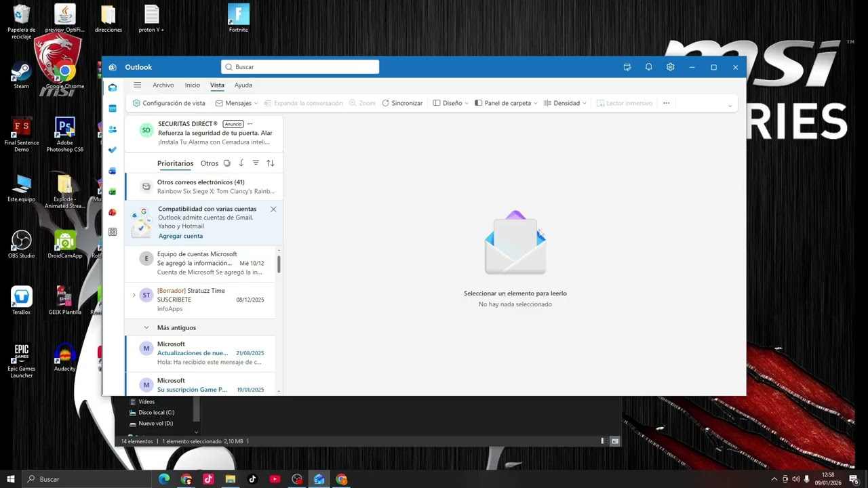Open Word app icon in Outlook sidebar
Screen dimensions: 868x488
click(x=113, y=171)
